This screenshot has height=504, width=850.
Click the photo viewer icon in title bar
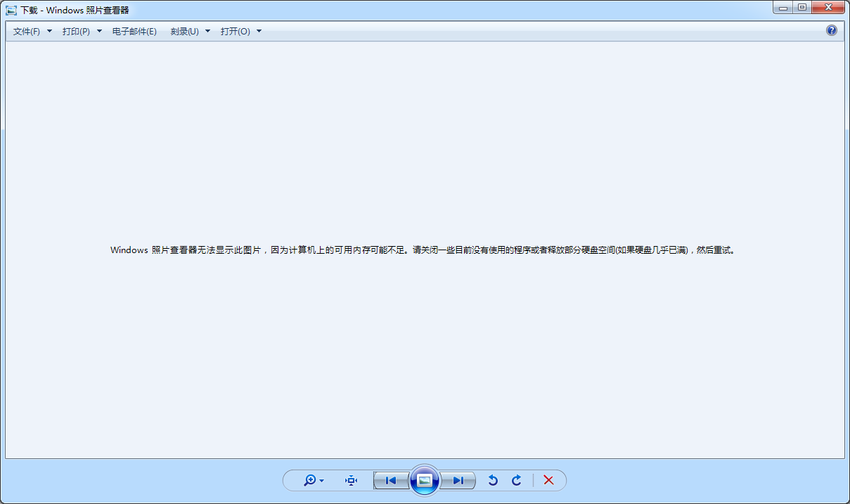(11, 11)
